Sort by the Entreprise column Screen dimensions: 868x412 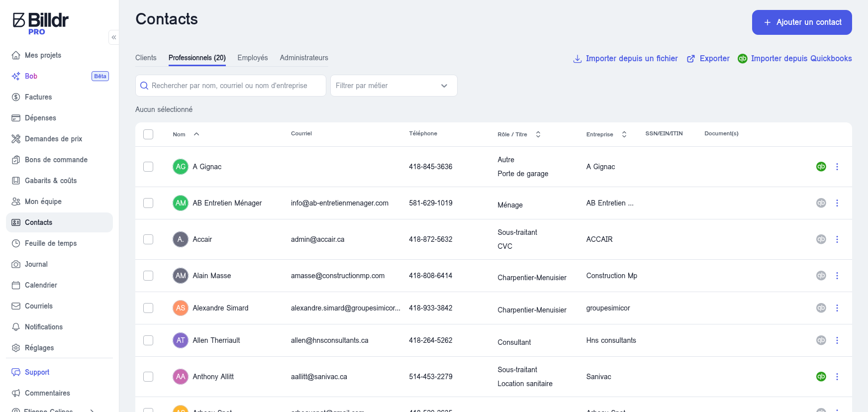[624, 134]
